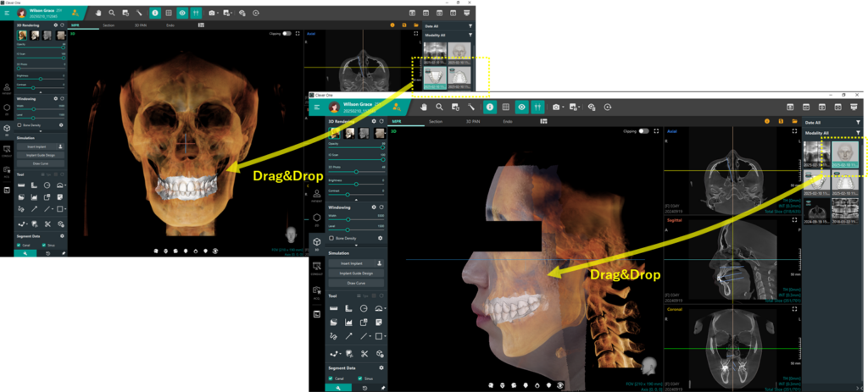The height and width of the screenshot is (392, 868).
Task: Switch to the Section tab in front window
Action: coord(435,122)
